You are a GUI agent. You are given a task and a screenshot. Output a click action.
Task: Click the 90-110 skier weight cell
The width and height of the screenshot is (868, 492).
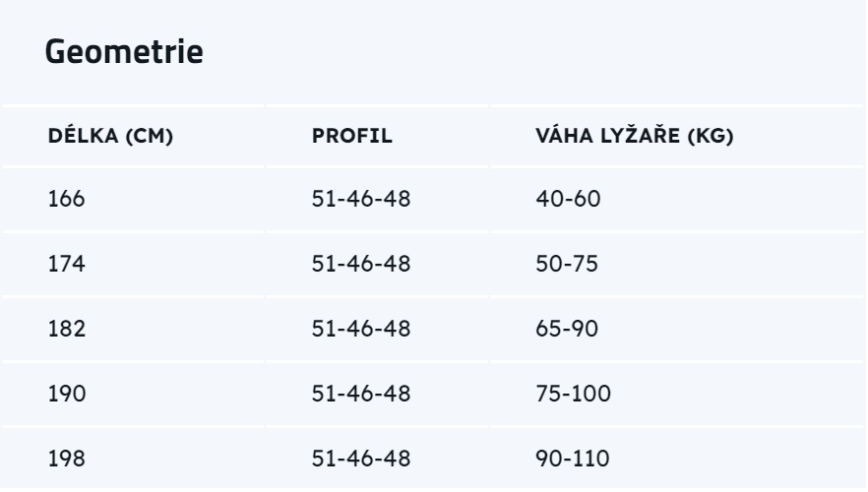click(573, 459)
